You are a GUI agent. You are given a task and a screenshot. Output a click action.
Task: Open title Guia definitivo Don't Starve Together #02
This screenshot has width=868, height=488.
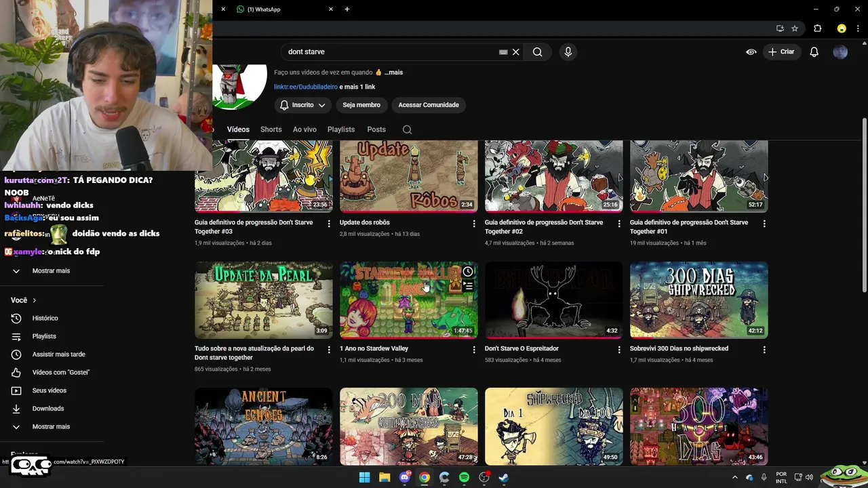544,226
